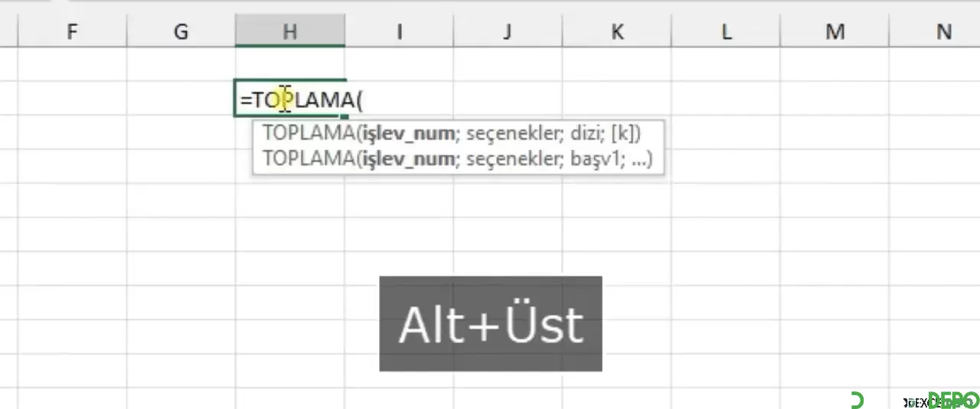
Task: Click the Alt+Üst keystroke overlay
Action: [x=491, y=324]
